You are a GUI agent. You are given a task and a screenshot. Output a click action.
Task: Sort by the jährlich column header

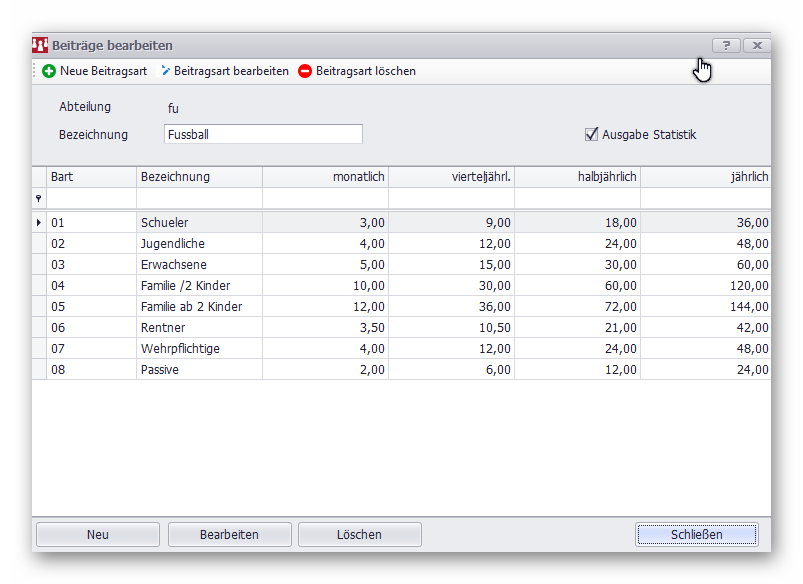pos(705,177)
